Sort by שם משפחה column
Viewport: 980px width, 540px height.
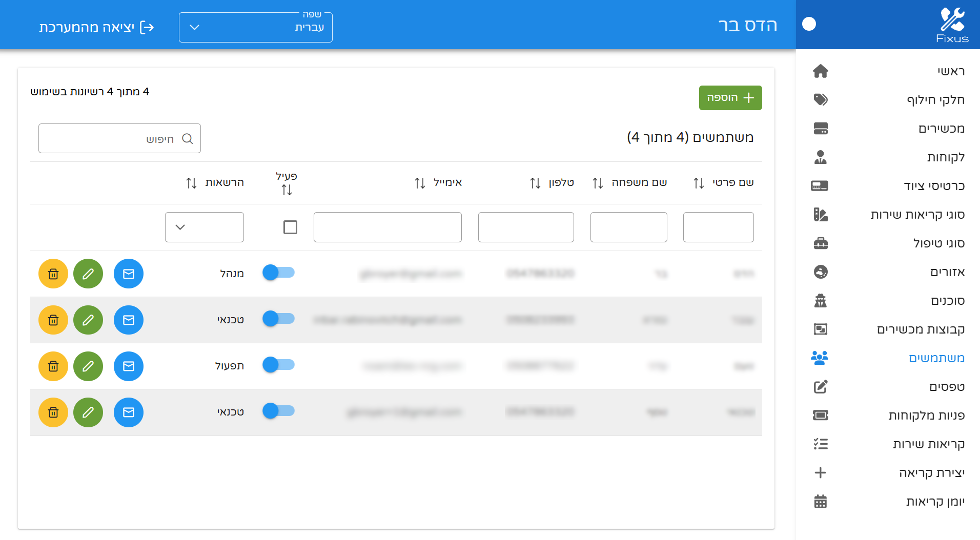(x=598, y=183)
